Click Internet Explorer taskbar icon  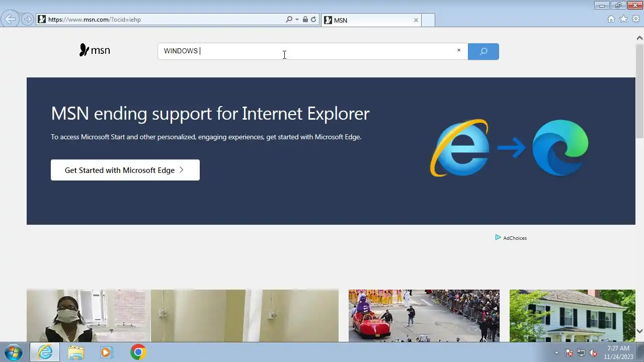point(45,352)
